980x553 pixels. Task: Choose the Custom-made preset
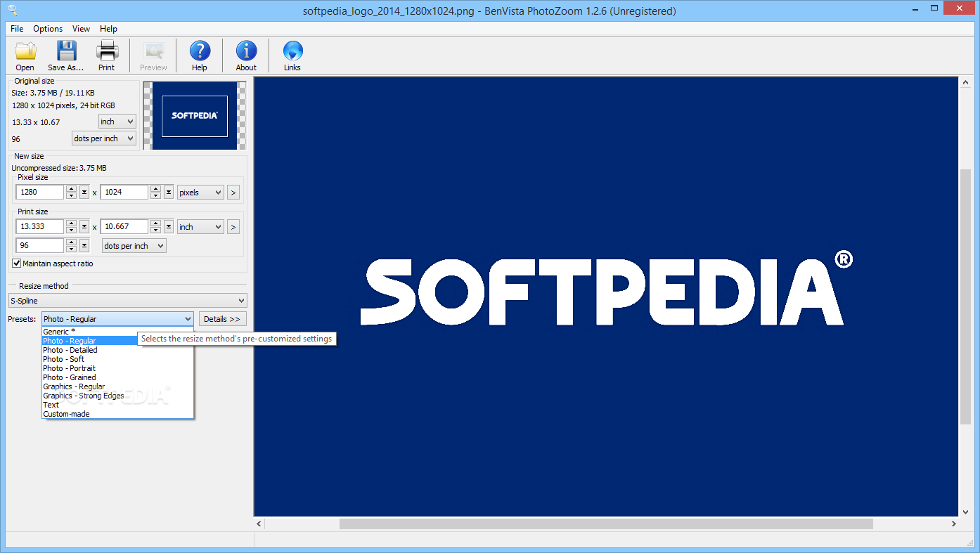tap(117, 413)
